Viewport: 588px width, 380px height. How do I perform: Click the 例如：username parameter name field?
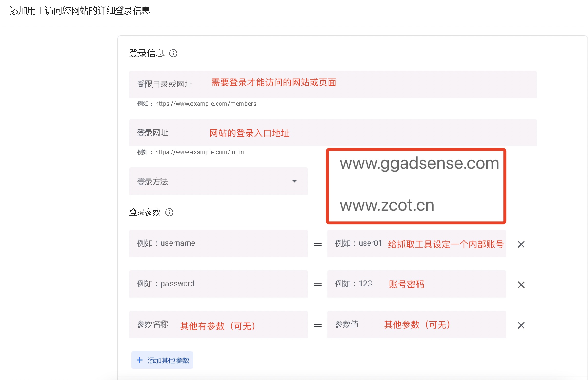tap(218, 243)
